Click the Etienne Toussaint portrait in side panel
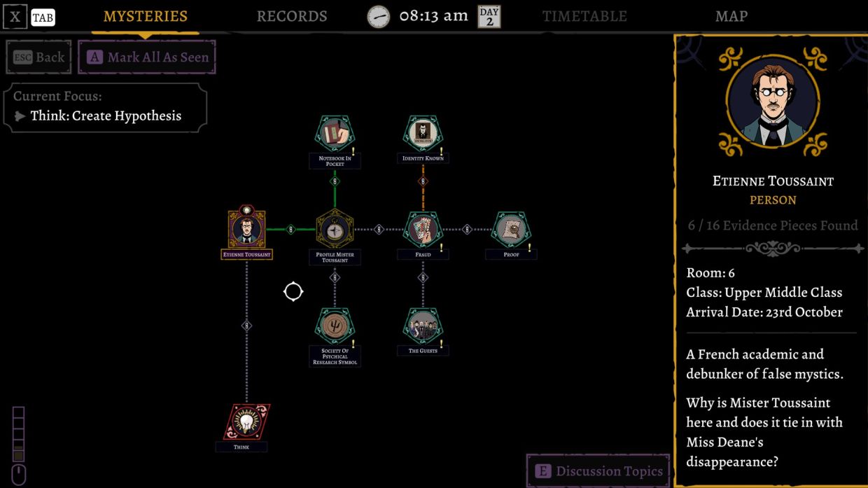Image resolution: width=868 pixels, height=488 pixels. (x=772, y=102)
